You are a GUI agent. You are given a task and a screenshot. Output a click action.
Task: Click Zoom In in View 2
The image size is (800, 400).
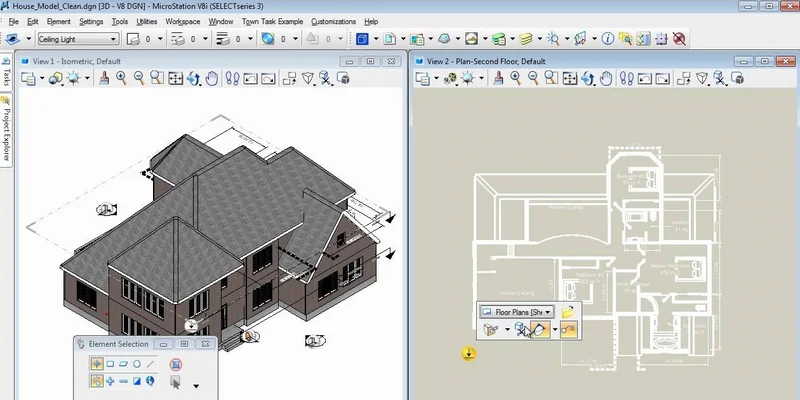pyautogui.click(x=516, y=79)
